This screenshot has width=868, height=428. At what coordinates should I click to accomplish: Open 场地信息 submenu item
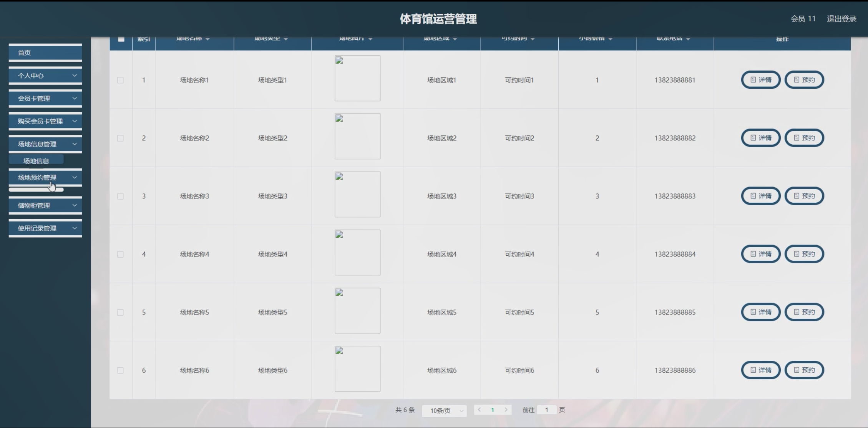tap(36, 161)
